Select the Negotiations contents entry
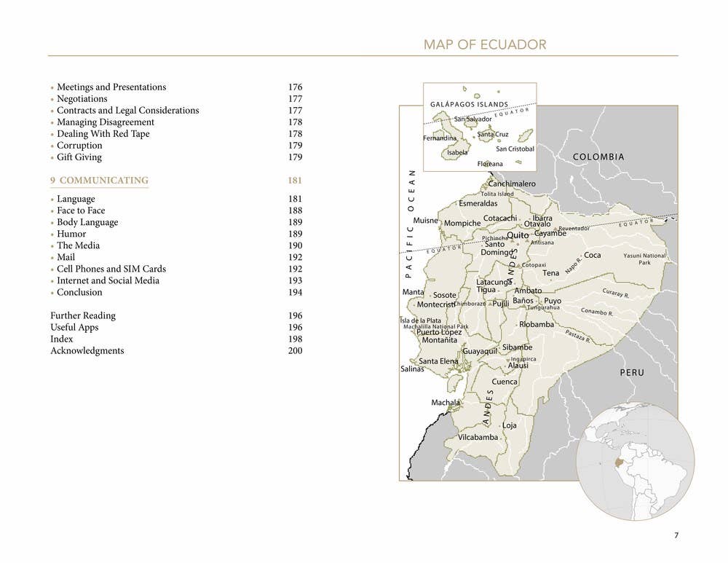The image size is (728, 563). [x=176, y=98]
